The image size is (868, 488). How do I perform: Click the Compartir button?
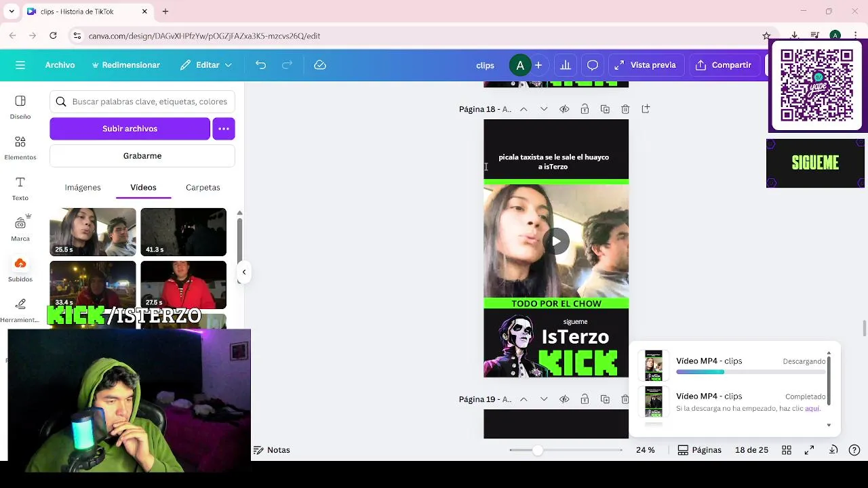(x=724, y=65)
